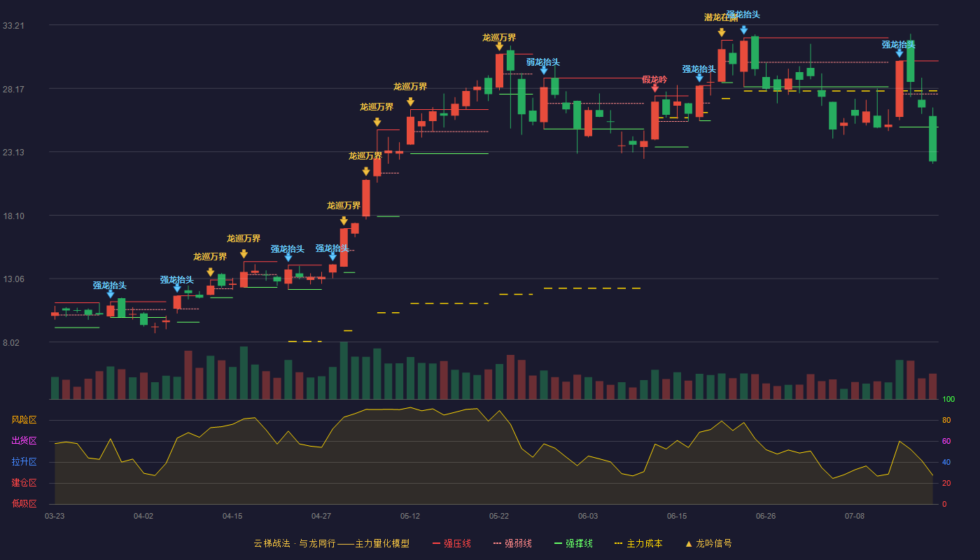Click the 龙吟信号 triangle legend icon
The image size is (980, 560).
689,543
